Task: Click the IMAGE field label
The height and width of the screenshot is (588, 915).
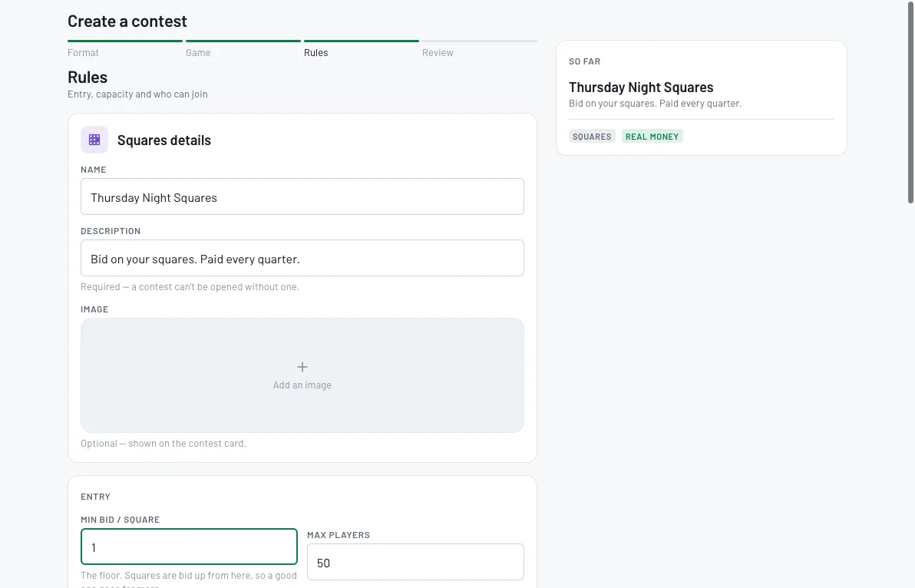Action: (94, 309)
